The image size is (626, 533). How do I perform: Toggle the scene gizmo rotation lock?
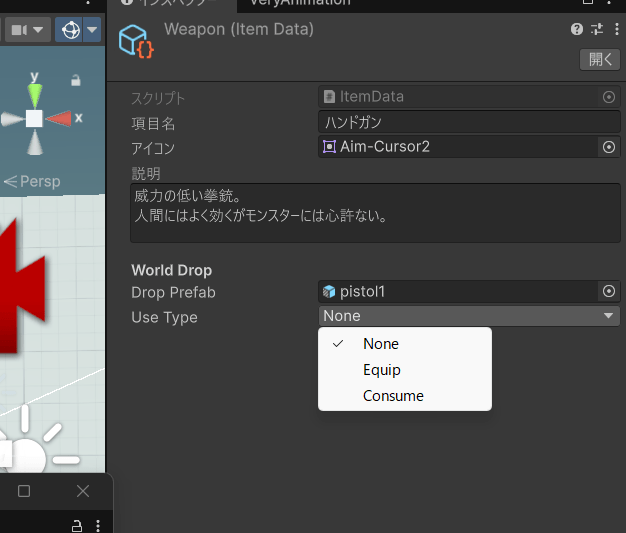75,79
